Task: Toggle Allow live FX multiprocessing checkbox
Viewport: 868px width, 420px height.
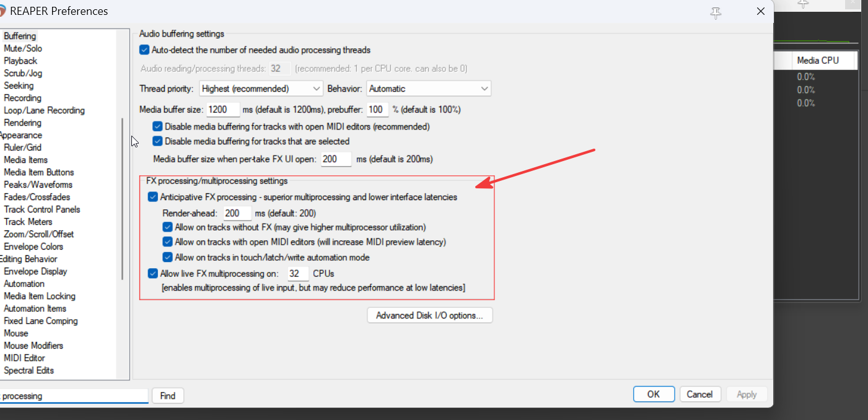Action: pos(153,273)
